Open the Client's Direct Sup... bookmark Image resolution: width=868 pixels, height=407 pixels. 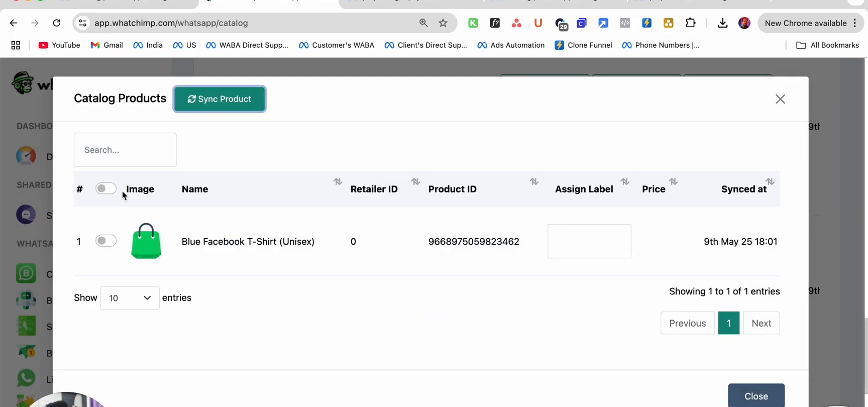(x=425, y=45)
